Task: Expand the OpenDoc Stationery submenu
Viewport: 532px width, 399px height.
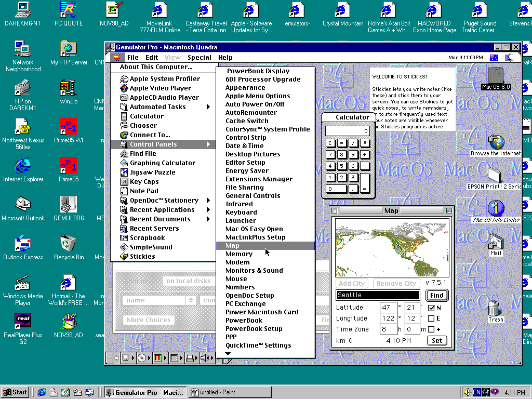Action: [x=208, y=201]
